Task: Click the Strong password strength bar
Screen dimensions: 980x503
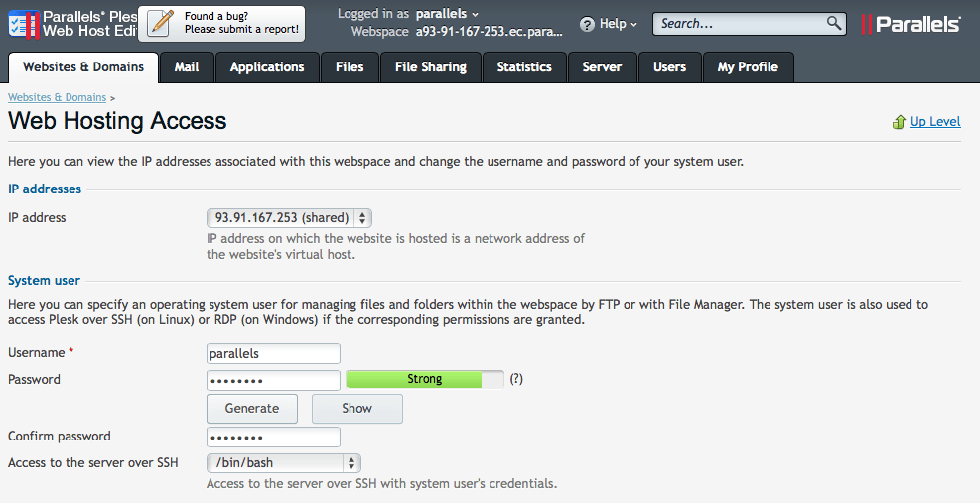Action: [424, 379]
